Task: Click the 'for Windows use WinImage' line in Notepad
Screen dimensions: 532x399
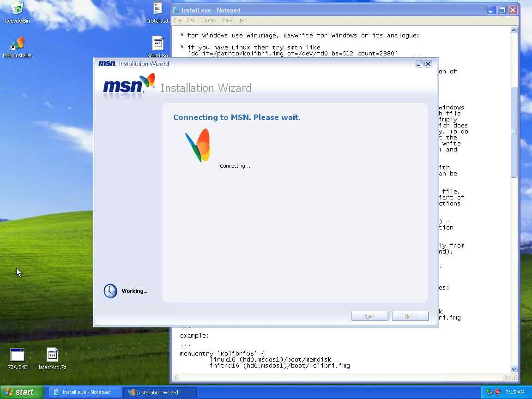Action: click(x=300, y=35)
